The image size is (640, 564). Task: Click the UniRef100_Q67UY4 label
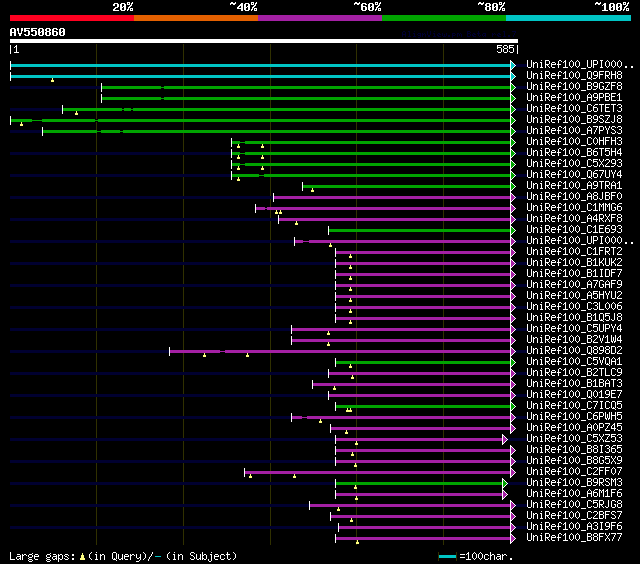(x=574, y=175)
